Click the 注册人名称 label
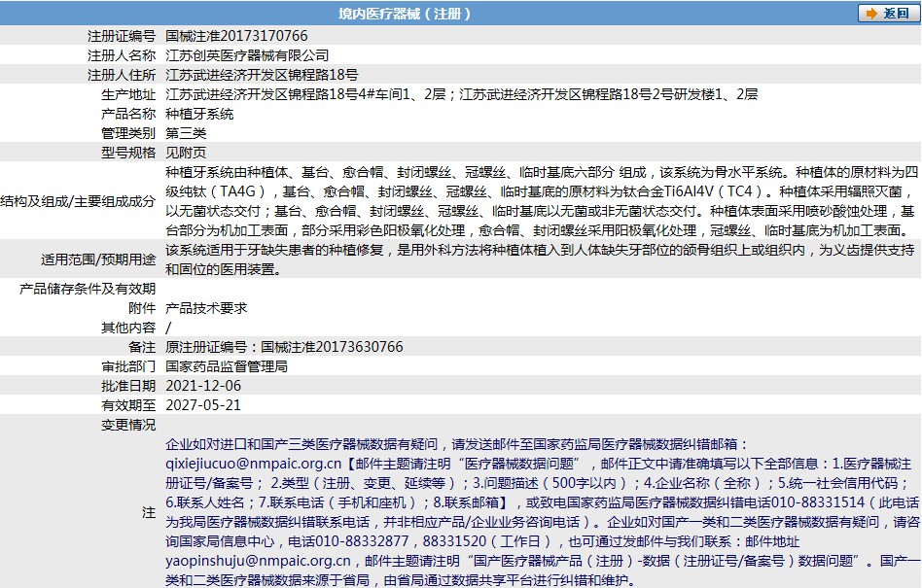Viewport: 922px width, 588px height. coord(122,55)
